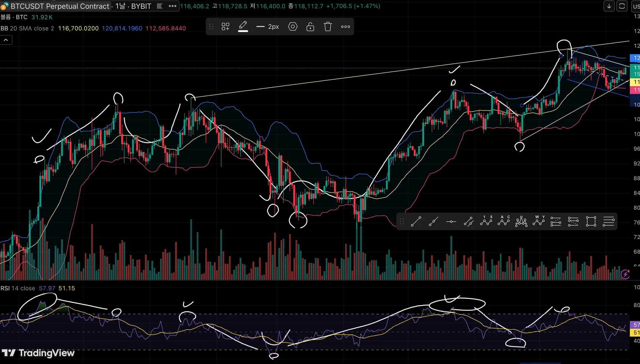Click the blue upper band price label
The image size is (640, 364).
point(635,58)
